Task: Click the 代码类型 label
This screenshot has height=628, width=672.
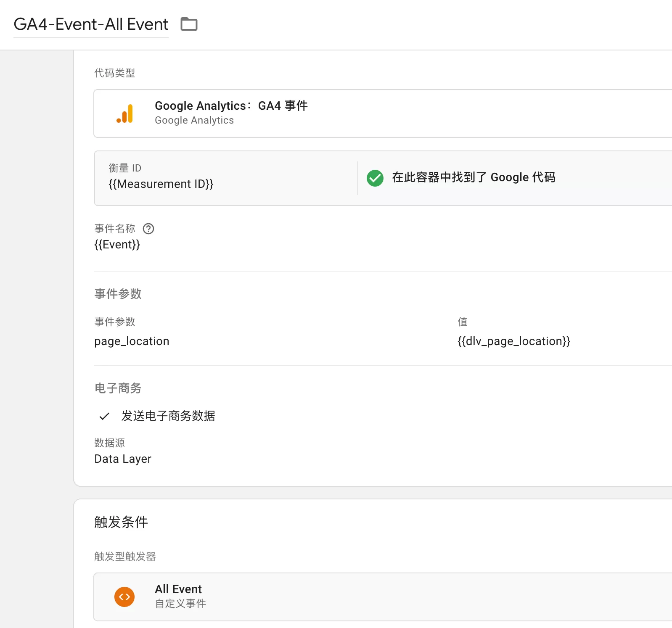Action: click(115, 73)
